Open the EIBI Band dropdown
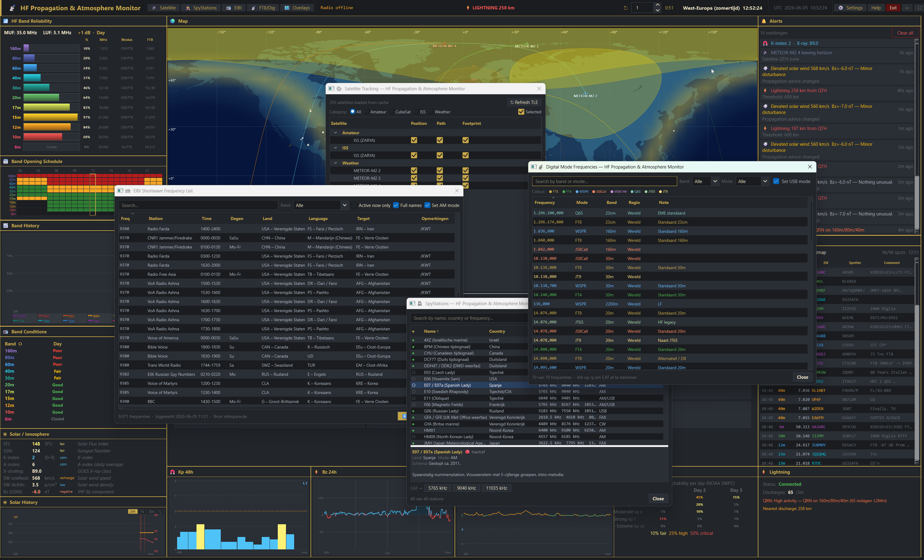Viewport: 924px width, 560px height. coord(321,205)
